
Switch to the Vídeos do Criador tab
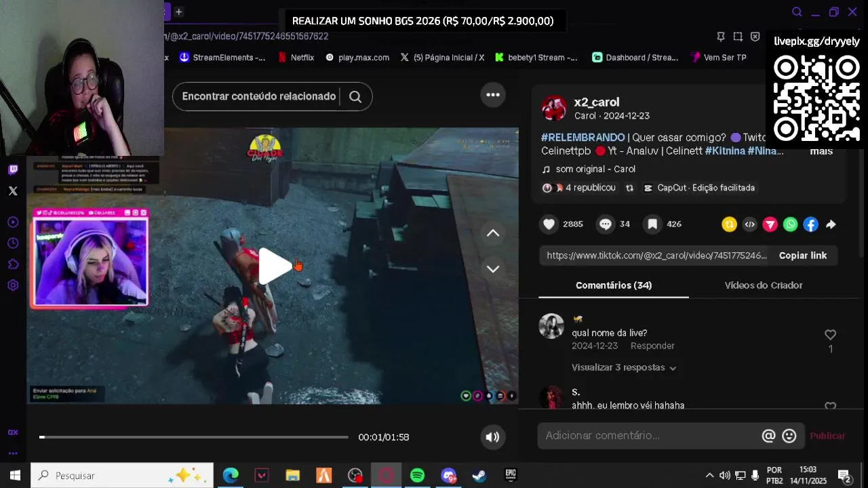(764, 285)
